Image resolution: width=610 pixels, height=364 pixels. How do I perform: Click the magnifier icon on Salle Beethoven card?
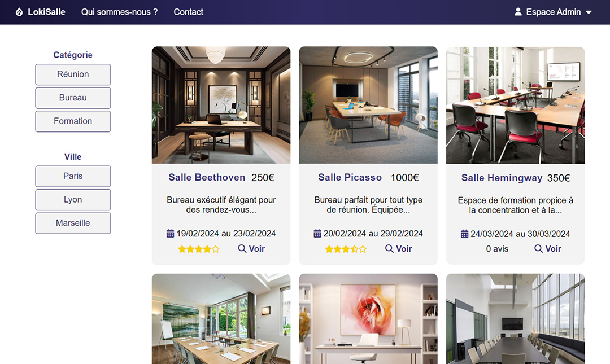click(242, 248)
